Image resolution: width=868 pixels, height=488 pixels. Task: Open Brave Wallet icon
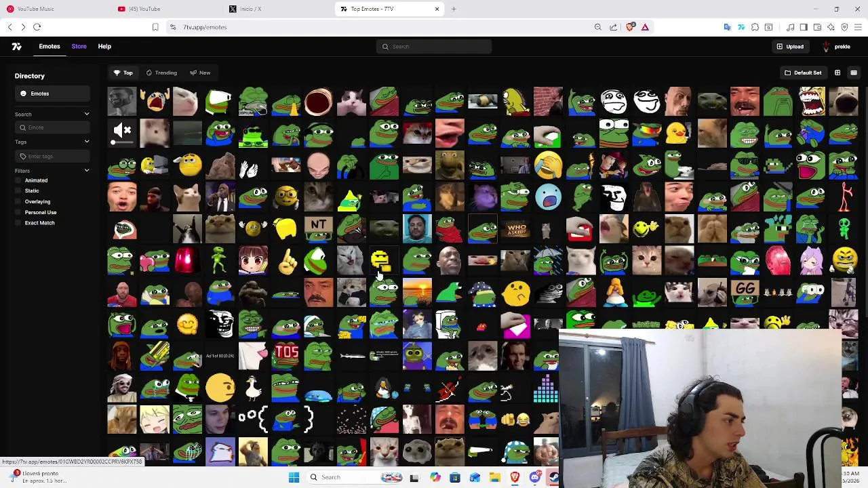[817, 27]
